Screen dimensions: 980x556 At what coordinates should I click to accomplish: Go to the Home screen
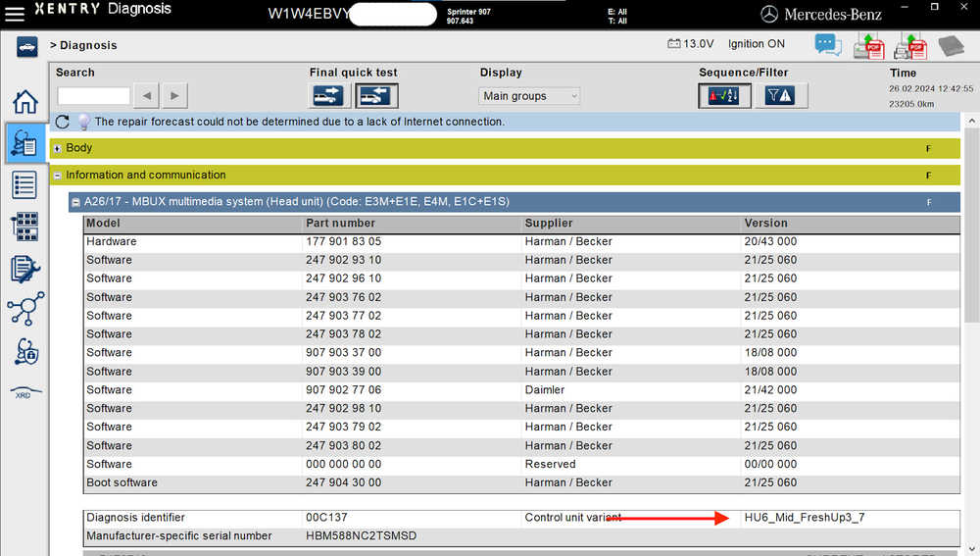pos(25,101)
